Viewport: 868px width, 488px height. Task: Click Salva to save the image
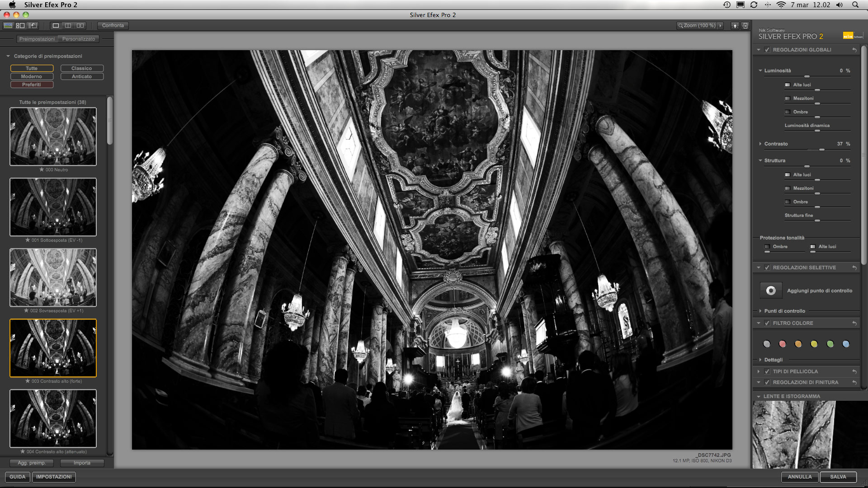838,477
